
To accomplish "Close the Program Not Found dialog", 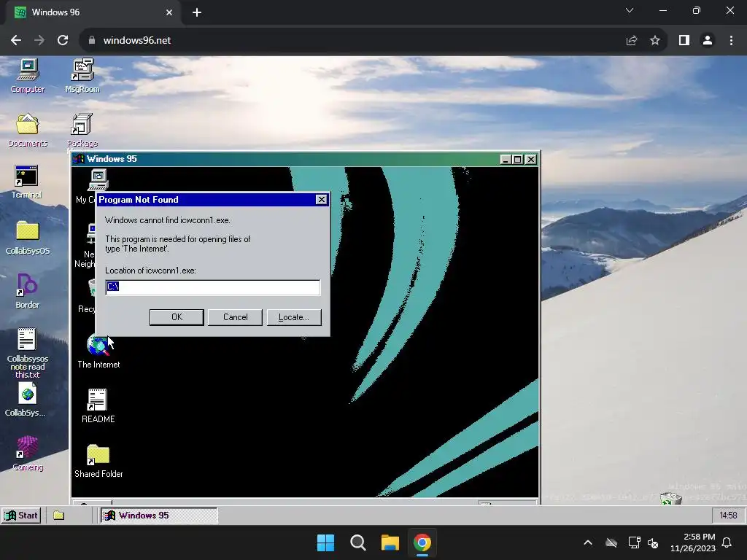I will click(322, 200).
